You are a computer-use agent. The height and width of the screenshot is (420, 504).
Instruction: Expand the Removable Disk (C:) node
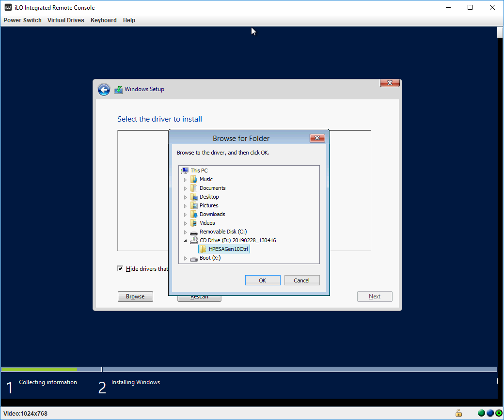(x=185, y=232)
